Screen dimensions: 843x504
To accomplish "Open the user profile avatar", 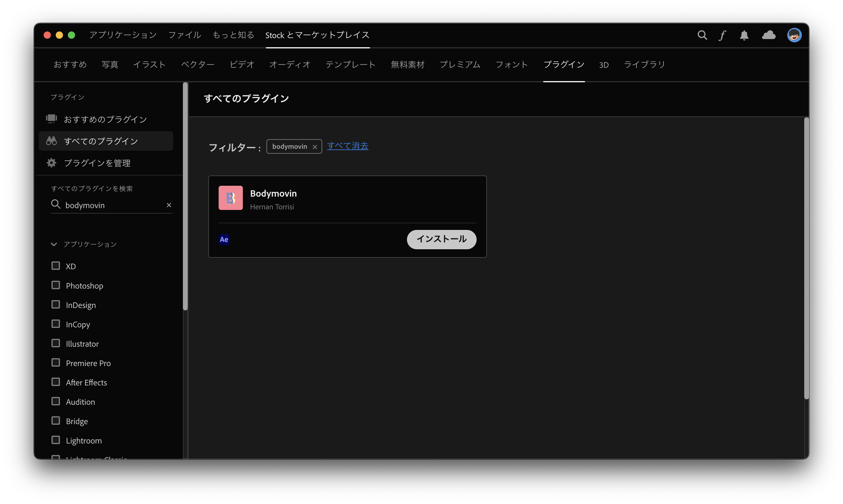I will coord(794,35).
